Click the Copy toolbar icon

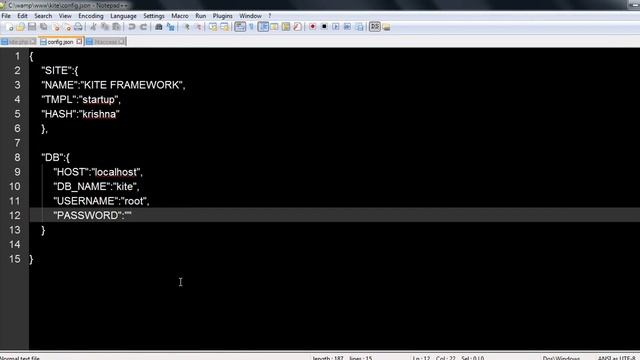(x=105, y=27)
